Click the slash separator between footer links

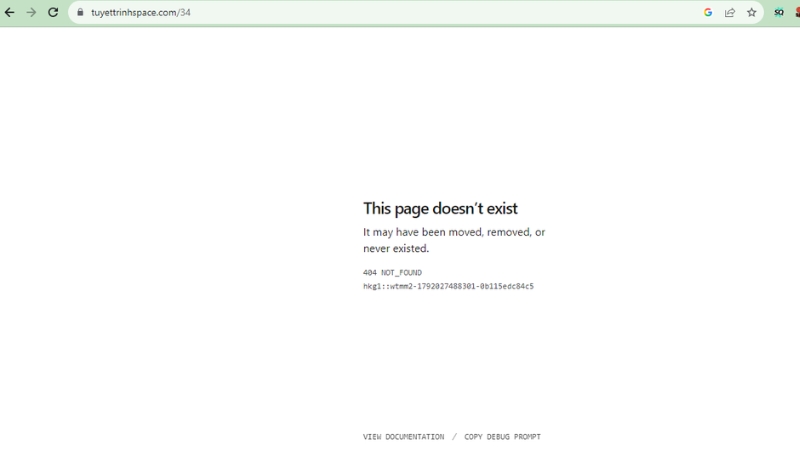454,437
